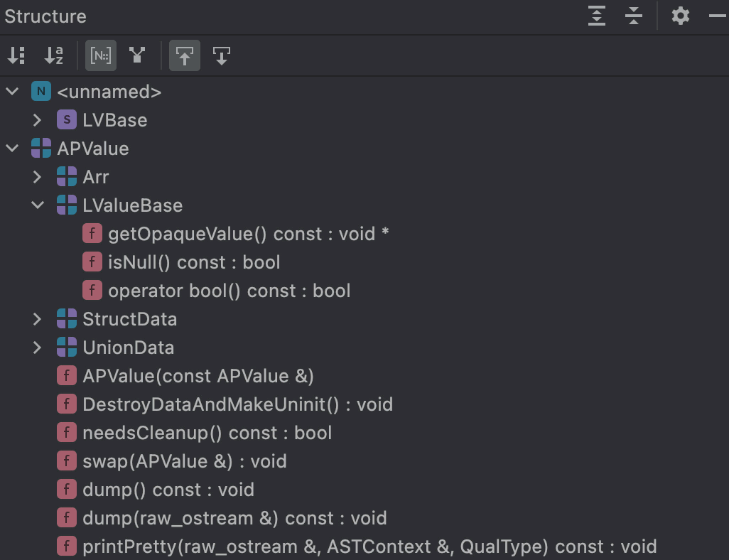729x560 pixels.
Task: Toggle the Group by Type icon
Action: [137, 55]
